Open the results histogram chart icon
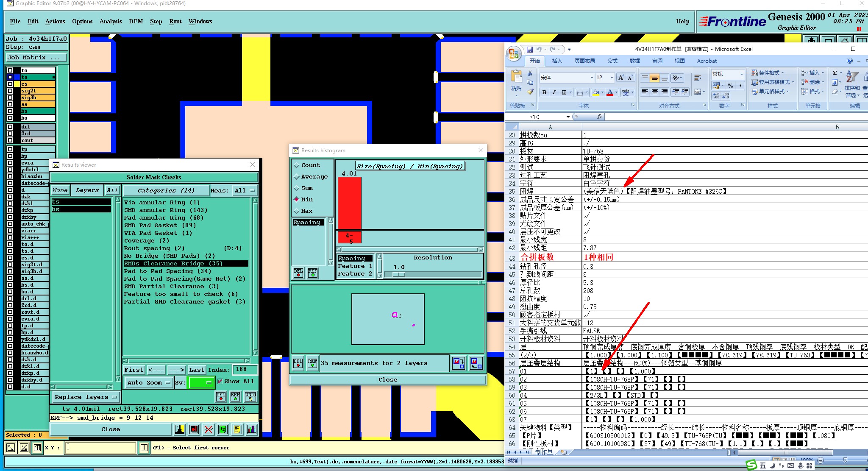 (251, 429)
